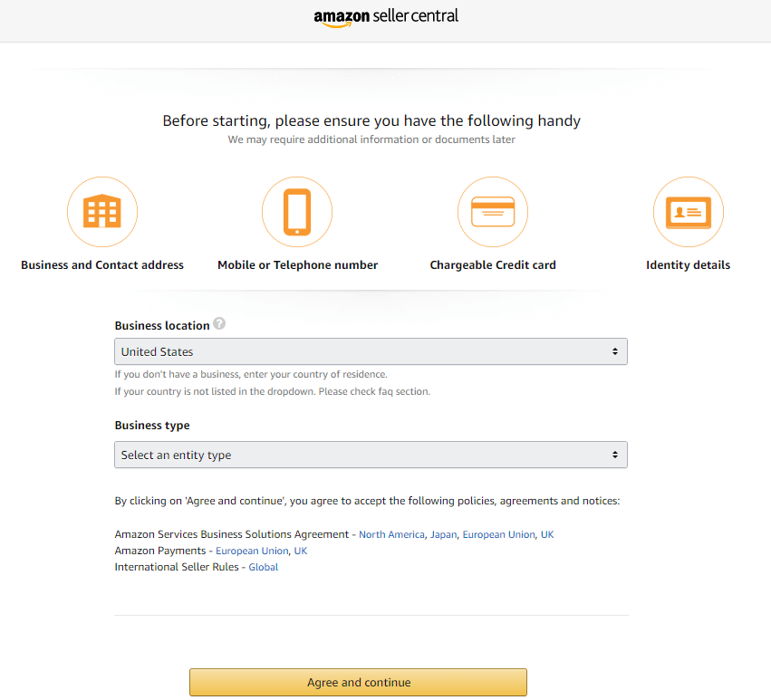Click the Amazon Seller Central logo

(x=386, y=16)
